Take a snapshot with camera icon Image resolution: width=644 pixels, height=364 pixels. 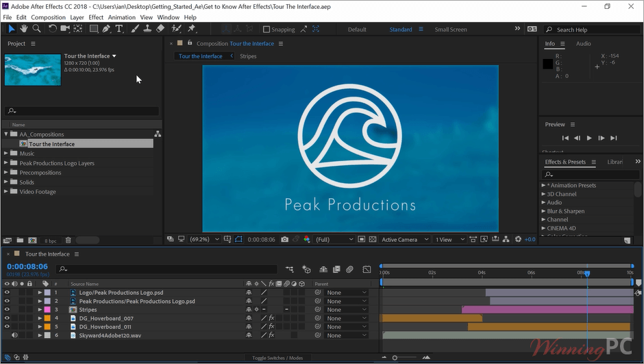point(284,239)
